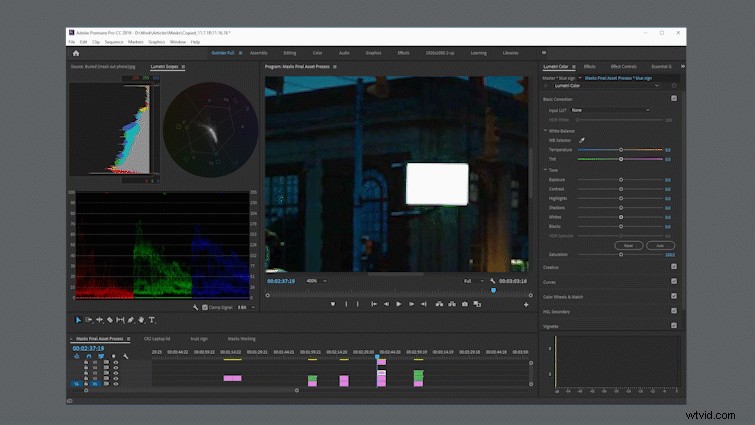Screen dimensions: 755x425
Task: Disable the Vignette section checkbox
Action: 674,325
